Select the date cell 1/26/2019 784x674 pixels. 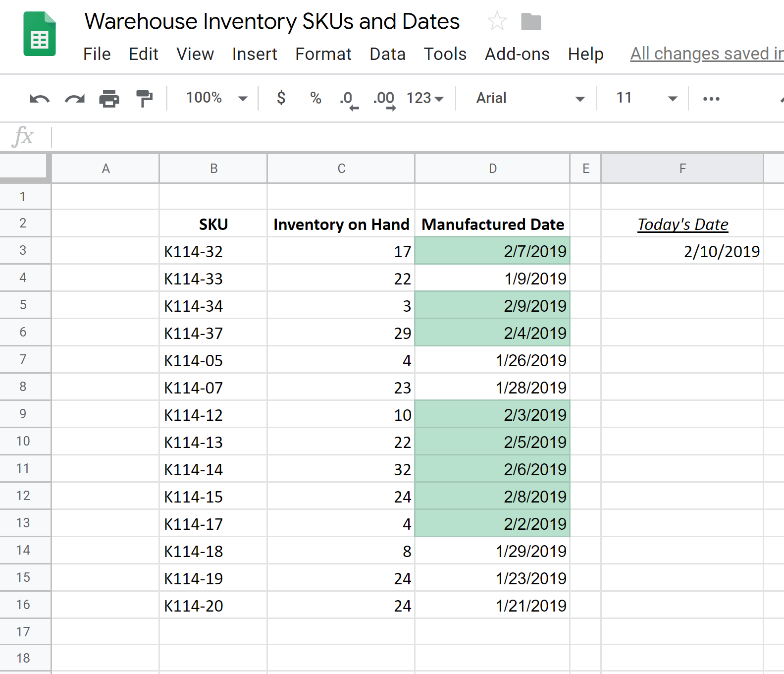pyautogui.click(x=493, y=360)
